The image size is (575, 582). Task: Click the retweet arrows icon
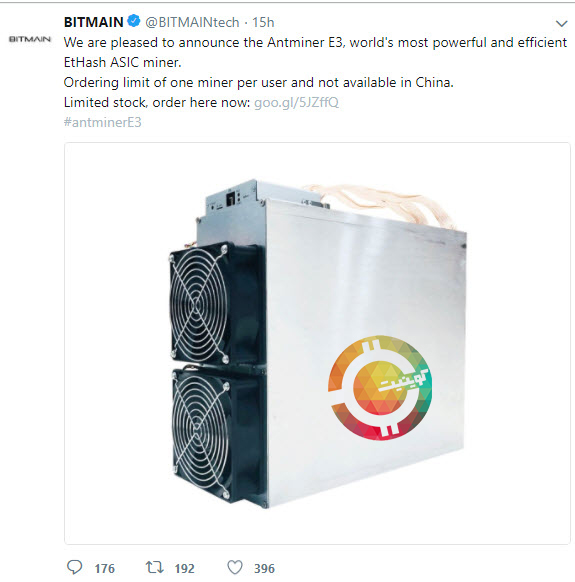(154, 567)
